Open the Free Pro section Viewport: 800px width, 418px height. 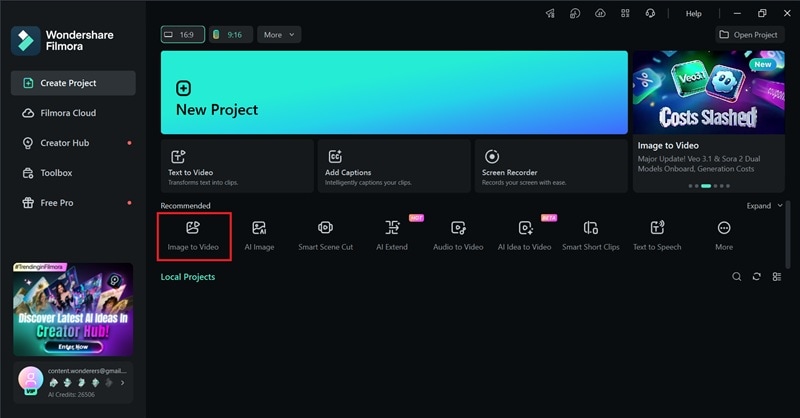(x=73, y=203)
